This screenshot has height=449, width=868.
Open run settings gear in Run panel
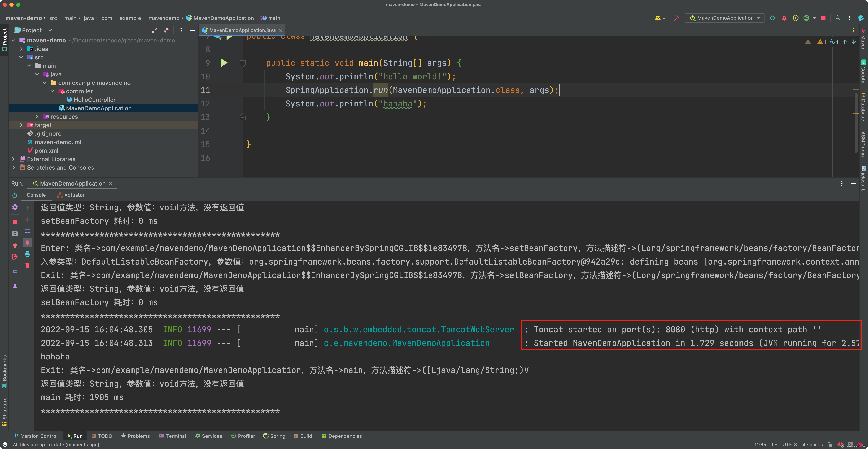pyautogui.click(x=15, y=207)
